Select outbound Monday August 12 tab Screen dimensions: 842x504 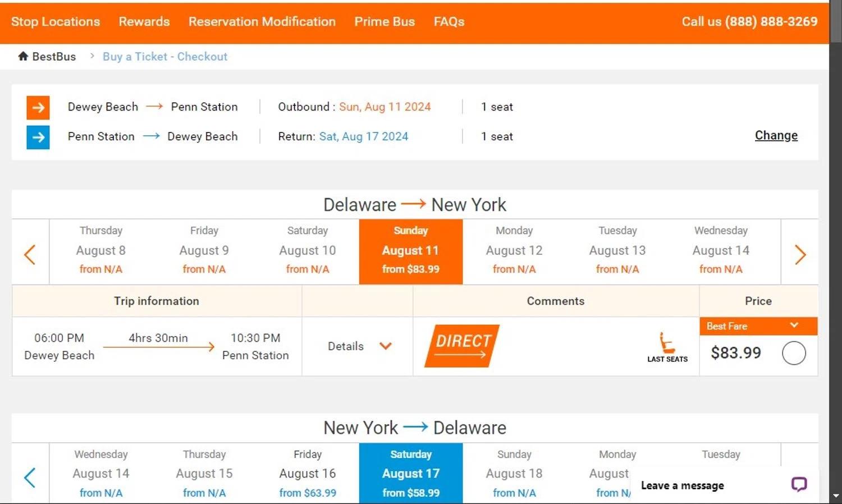click(x=514, y=251)
